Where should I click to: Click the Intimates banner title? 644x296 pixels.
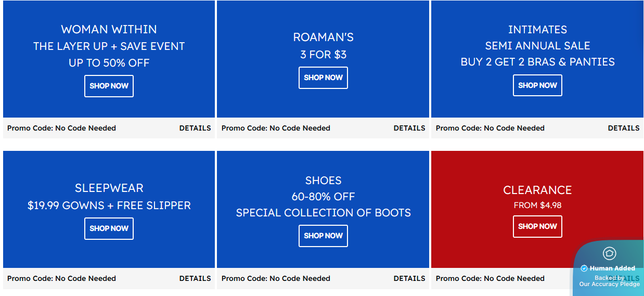click(537, 30)
